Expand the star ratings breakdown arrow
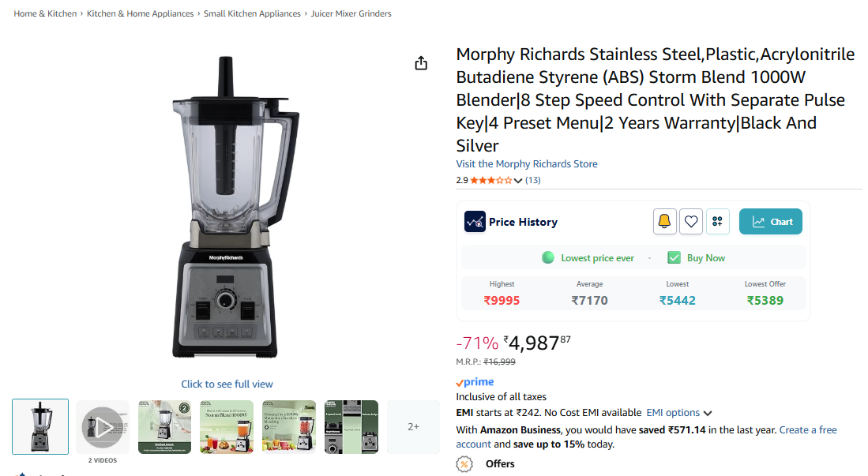Screen dimensions: 868x476 tap(518, 181)
